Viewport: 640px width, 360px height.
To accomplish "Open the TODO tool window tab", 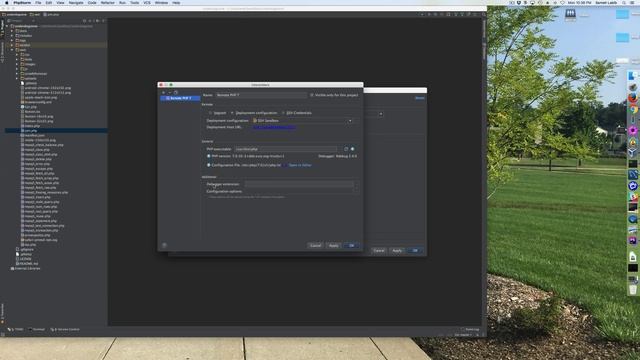I will [x=16, y=329].
